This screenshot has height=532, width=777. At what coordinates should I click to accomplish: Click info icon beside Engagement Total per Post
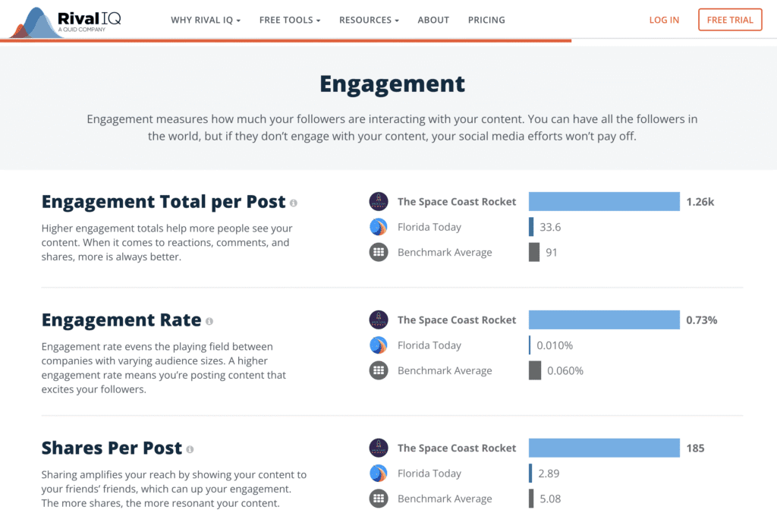294,203
